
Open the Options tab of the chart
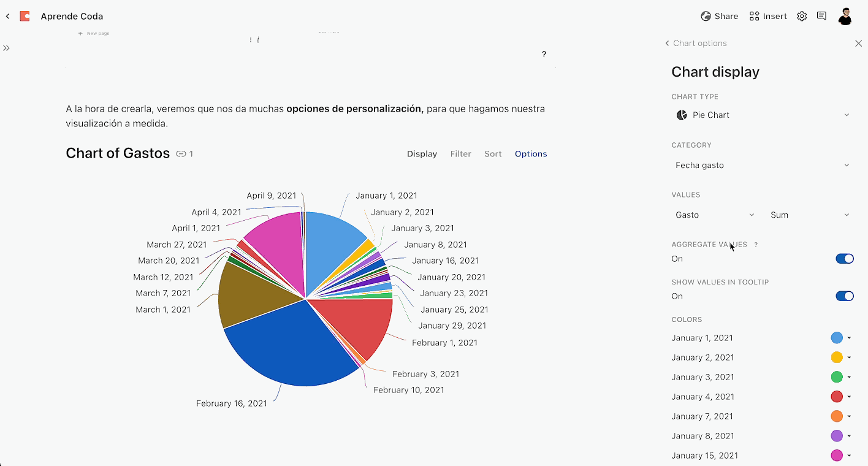531,154
